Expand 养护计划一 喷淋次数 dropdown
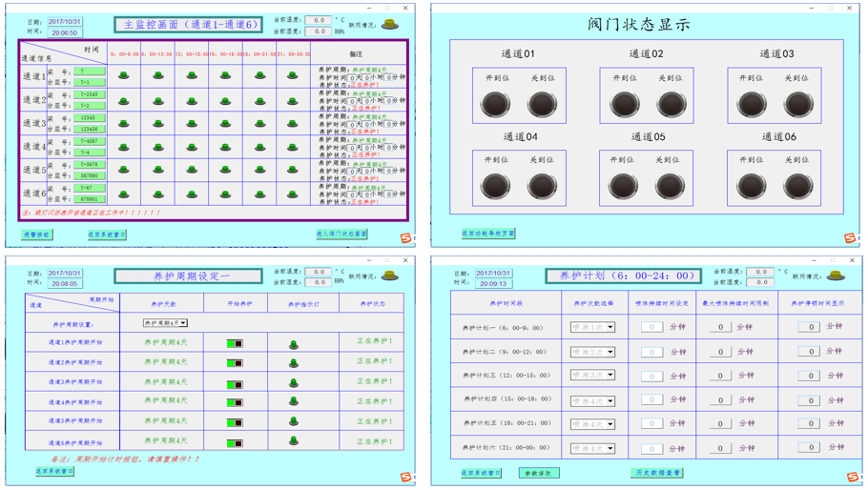868x490 pixels. coord(592,328)
